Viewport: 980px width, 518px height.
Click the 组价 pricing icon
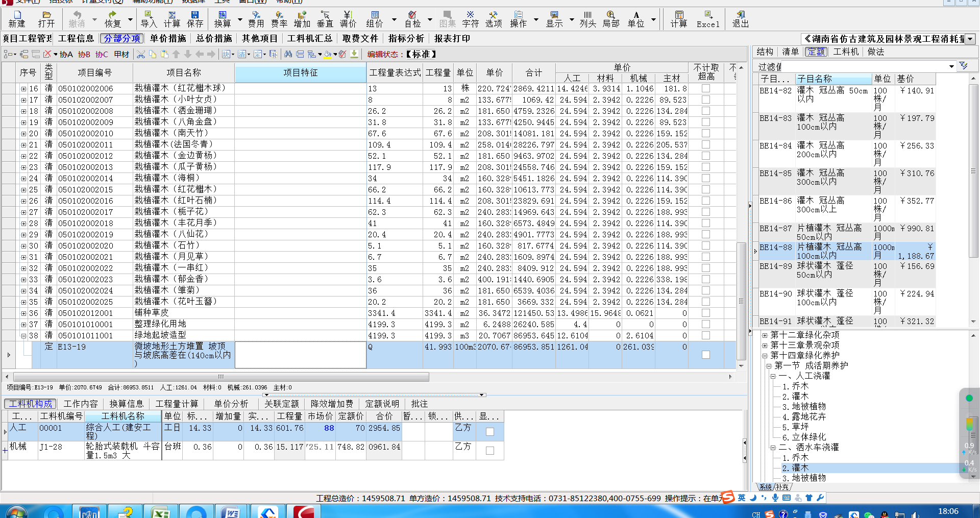point(375,19)
